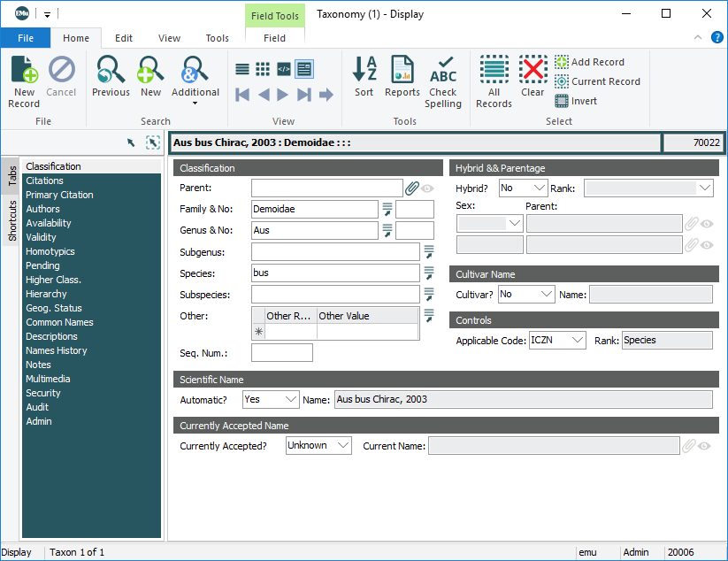Screen dimensions: 728x561
Task: Run Check Spelling
Action: [x=443, y=70]
